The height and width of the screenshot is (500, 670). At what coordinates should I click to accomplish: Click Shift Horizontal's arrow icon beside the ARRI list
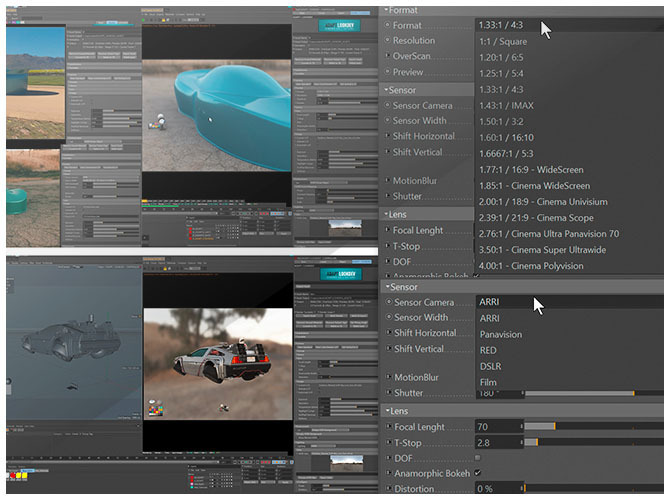[x=389, y=332]
